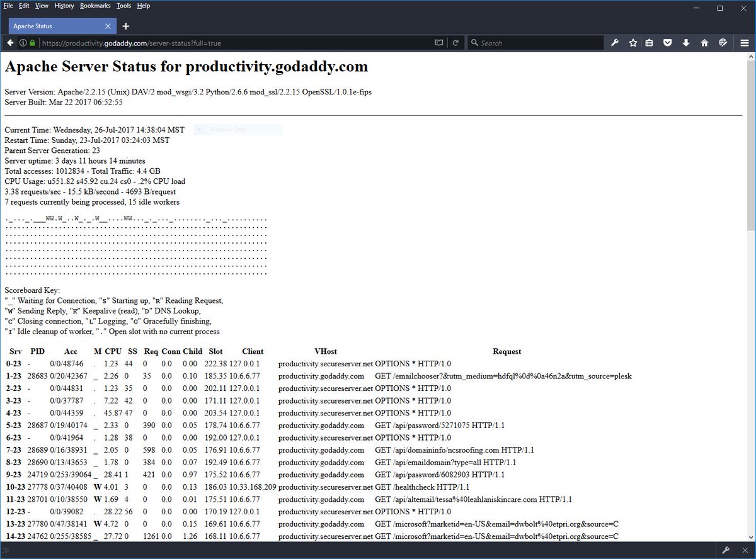Open the Bookmarks menu
The width and height of the screenshot is (756, 559).
coord(95,6)
